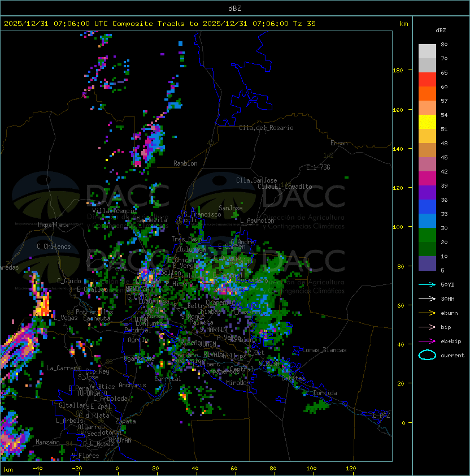Click the 'Perdriel' map label

tap(138, 330)
